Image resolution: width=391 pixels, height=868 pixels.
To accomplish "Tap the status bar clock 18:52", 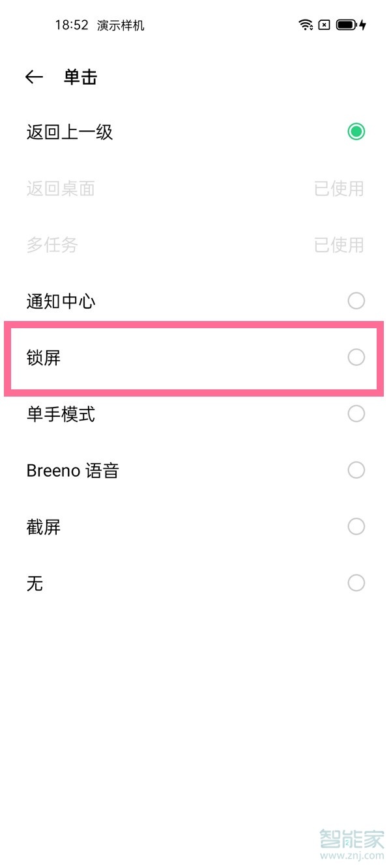I will 71,25.
